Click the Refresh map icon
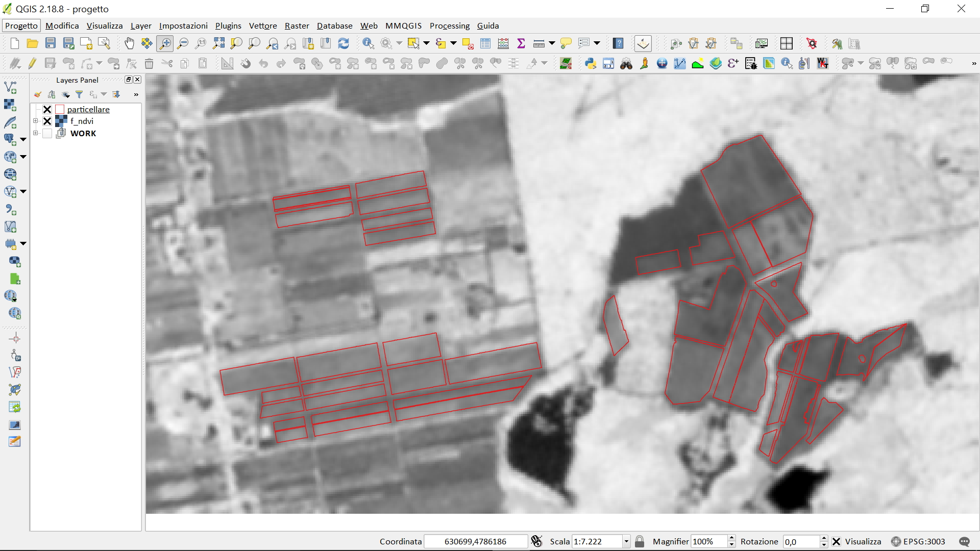The width and height of the screenshot is (980, 551). [x=344, y=44]
